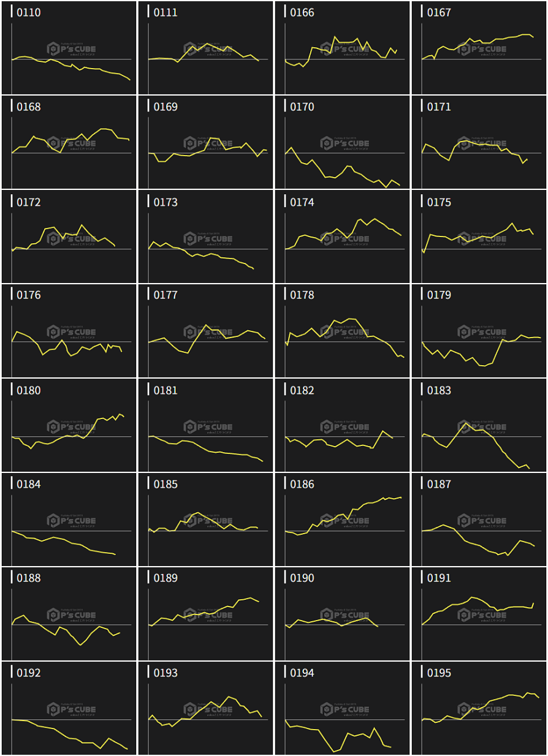
Task: Click the chart labeled 0191
Action: (x=479, y=614)
